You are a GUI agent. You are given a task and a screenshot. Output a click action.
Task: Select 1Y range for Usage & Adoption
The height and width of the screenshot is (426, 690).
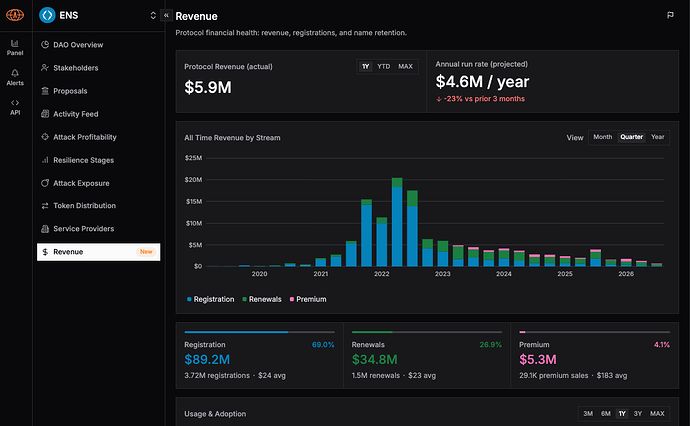coord(622,414)
